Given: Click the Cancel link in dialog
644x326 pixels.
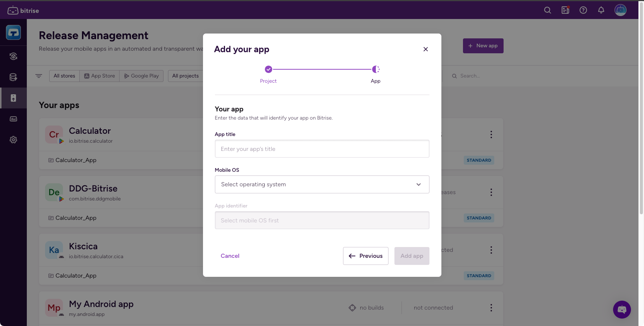Looking at the screenshot, I should click(230, 256).
